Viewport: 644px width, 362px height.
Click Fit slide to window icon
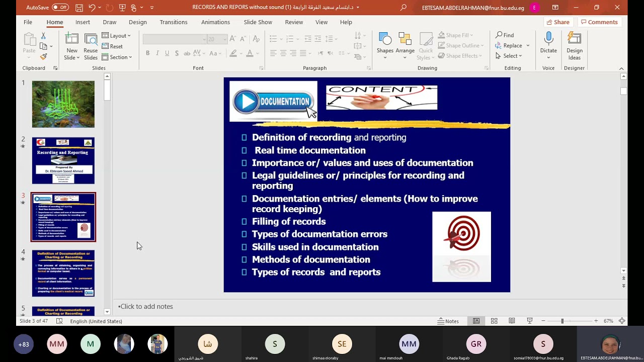(x=622, y=321)
